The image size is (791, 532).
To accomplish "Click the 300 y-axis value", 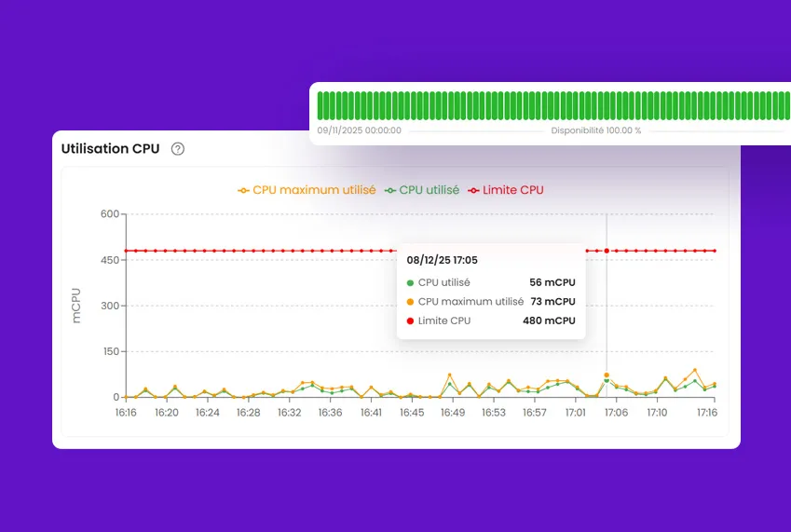I will (109, 306).
